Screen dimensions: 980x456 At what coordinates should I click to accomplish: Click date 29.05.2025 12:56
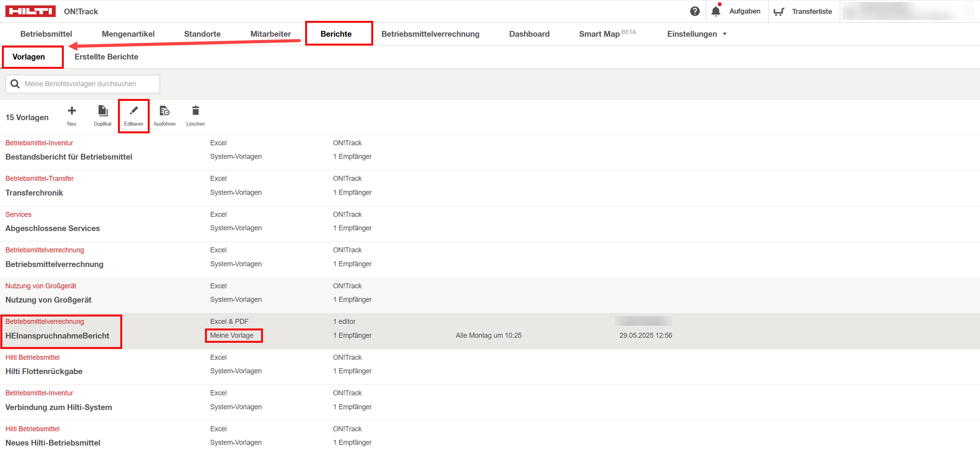[646, 335]
